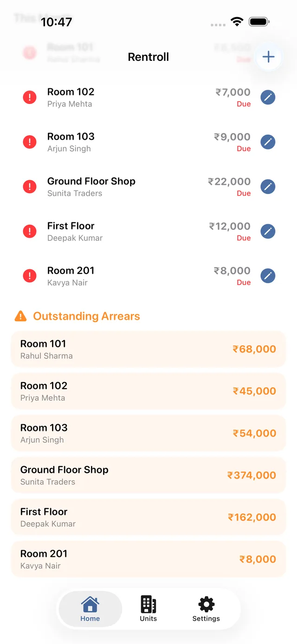Open Ground Floor Shop ₹374,000 arrears
The width and height of the screenshot is (297, 644).
[x=148, y=475]
